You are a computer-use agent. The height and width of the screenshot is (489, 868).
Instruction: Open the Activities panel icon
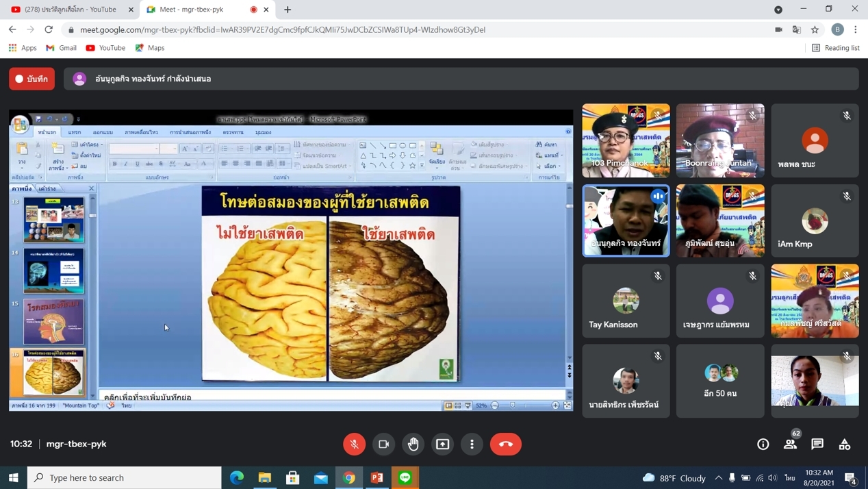(845, 444)
